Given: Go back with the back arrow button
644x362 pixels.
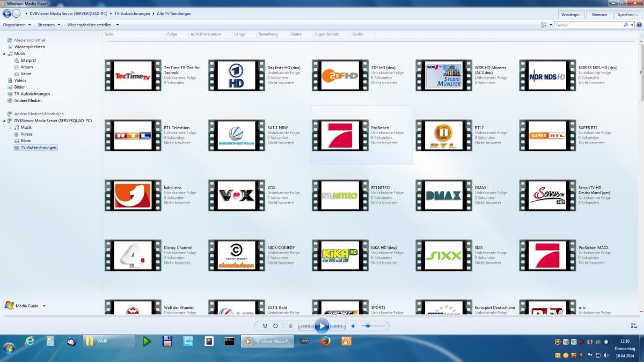Looking at the screenshot, I should 6,13.
